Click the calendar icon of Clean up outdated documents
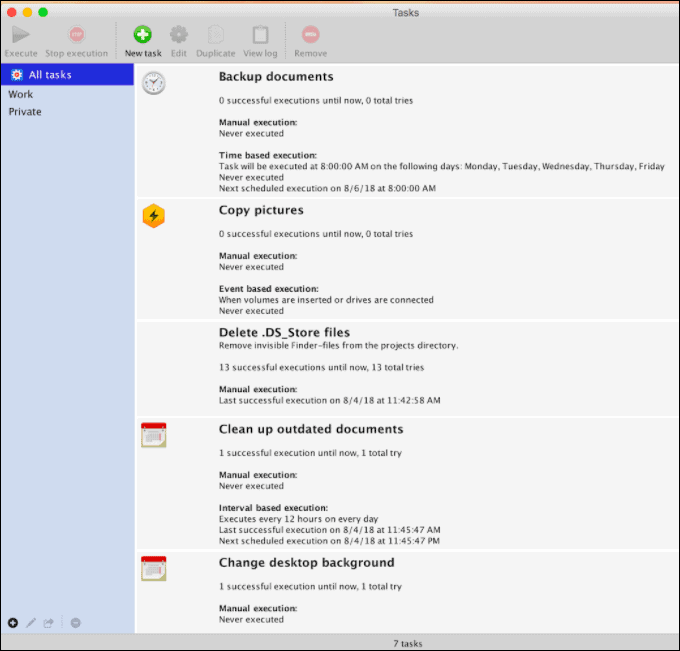Viewport: 680px width, 651px height. click(154, 435)
